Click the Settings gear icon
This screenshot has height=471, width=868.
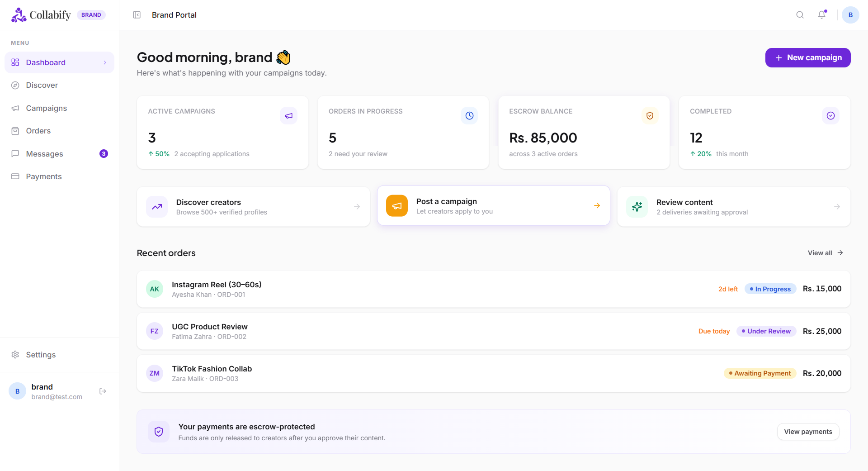tap(15, 355)
